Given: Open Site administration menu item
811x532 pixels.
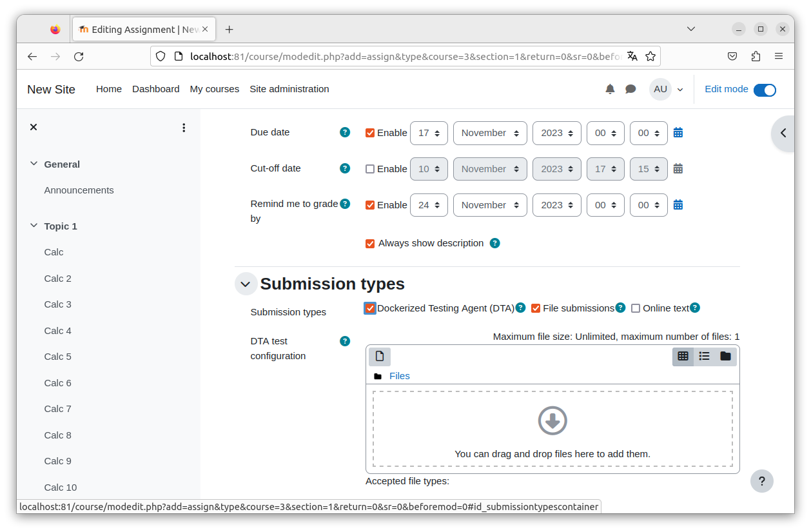Looking at the screenshot, I should 289,89.
